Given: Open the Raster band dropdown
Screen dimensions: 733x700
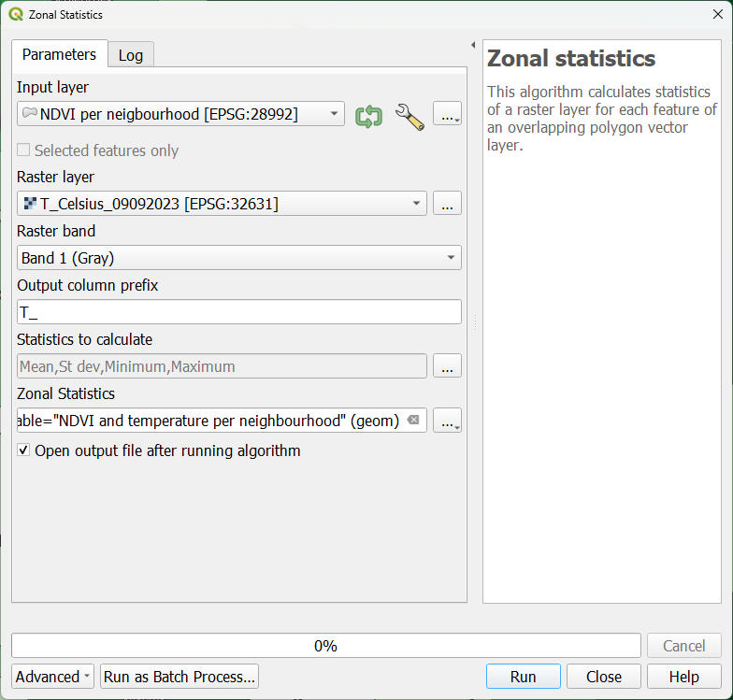Looking at the screenshot, I should point(451,258).
